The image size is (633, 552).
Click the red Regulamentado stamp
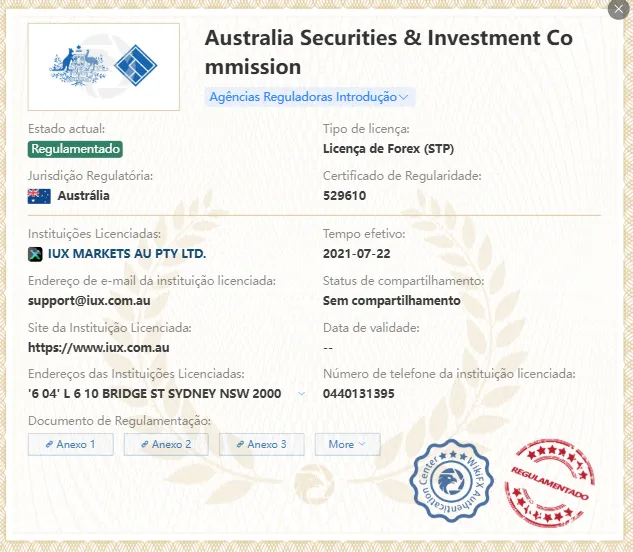click(550, 483)
